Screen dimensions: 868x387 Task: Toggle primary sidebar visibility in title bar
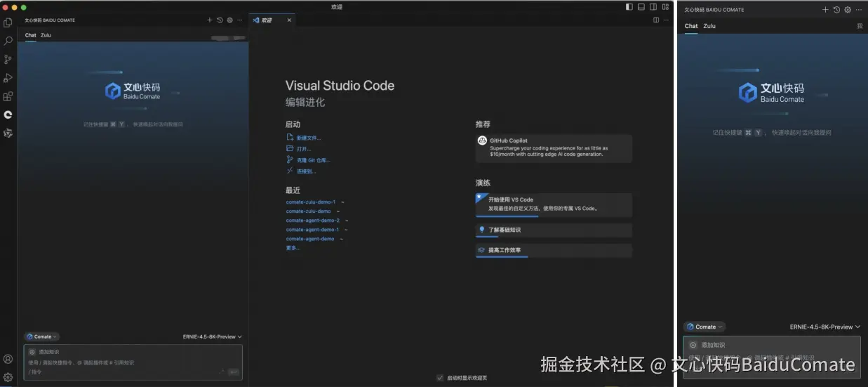click(x=629, y=7)
